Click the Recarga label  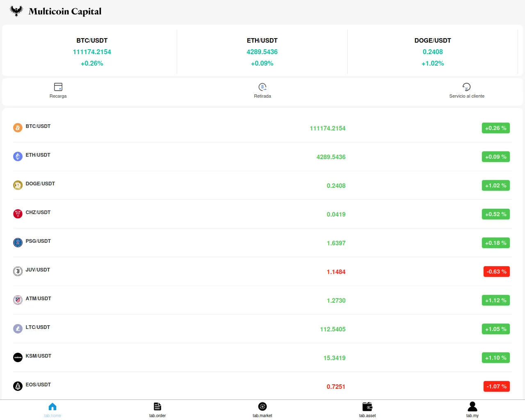point(58,96)
